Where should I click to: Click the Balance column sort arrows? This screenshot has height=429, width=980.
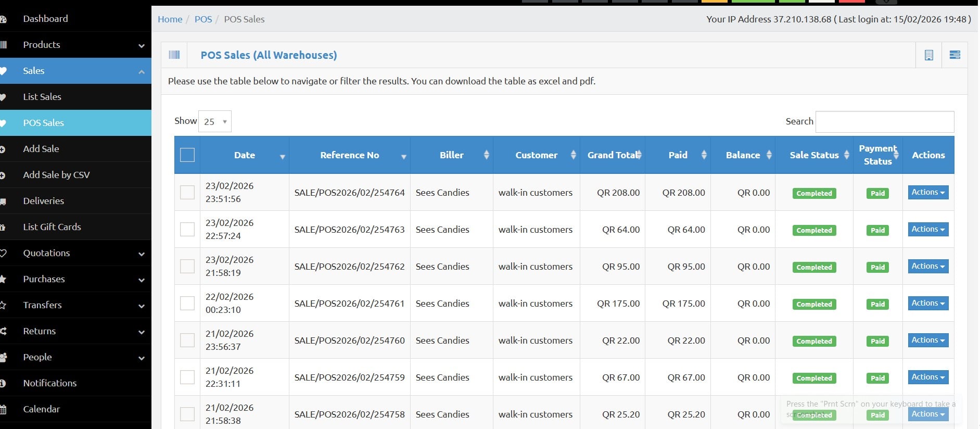(769, 155)
